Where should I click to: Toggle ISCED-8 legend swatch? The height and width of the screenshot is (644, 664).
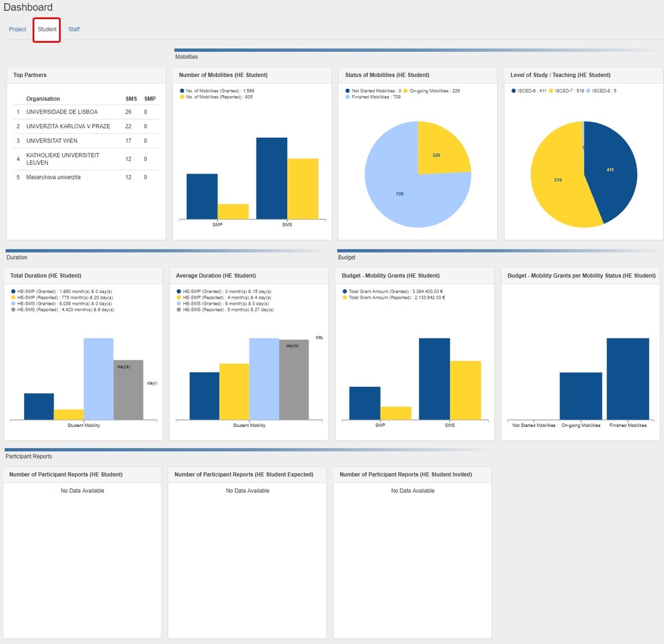588,91
